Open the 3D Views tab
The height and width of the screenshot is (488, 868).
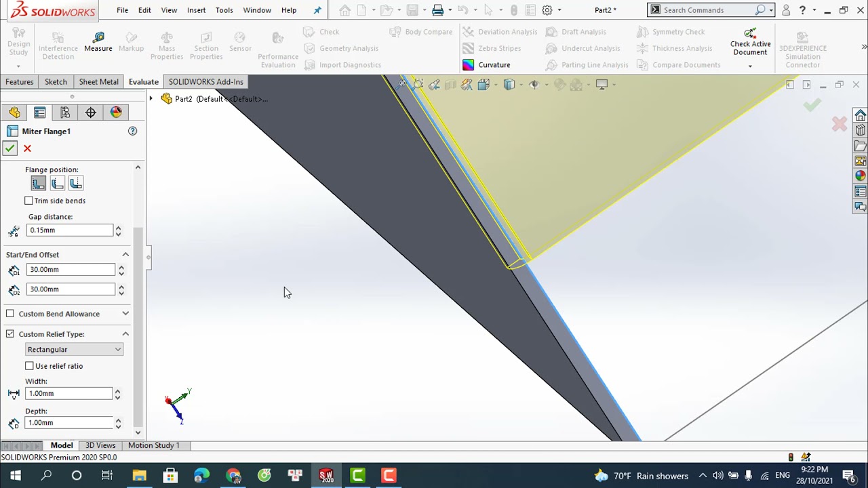tap(100, 445)
